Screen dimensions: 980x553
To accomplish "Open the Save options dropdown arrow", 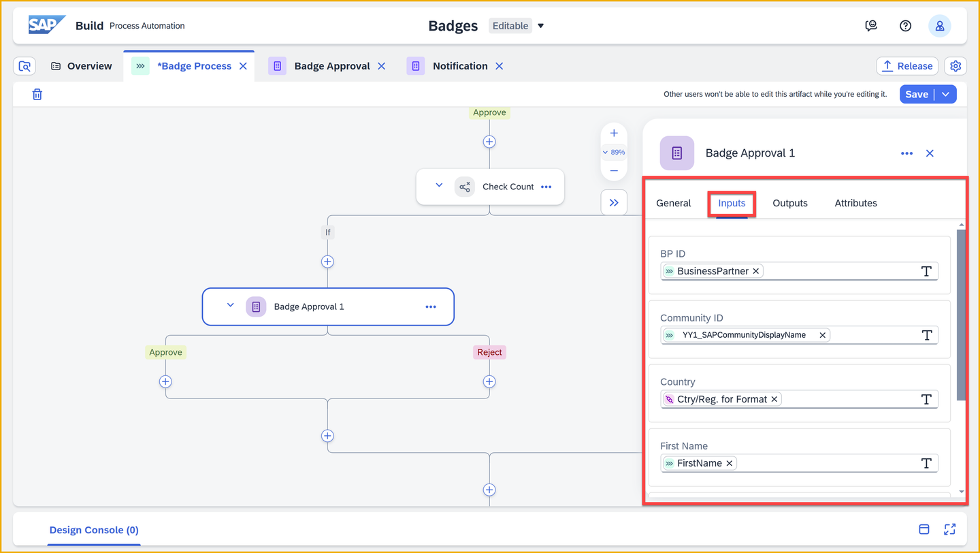I will (946, 95).
